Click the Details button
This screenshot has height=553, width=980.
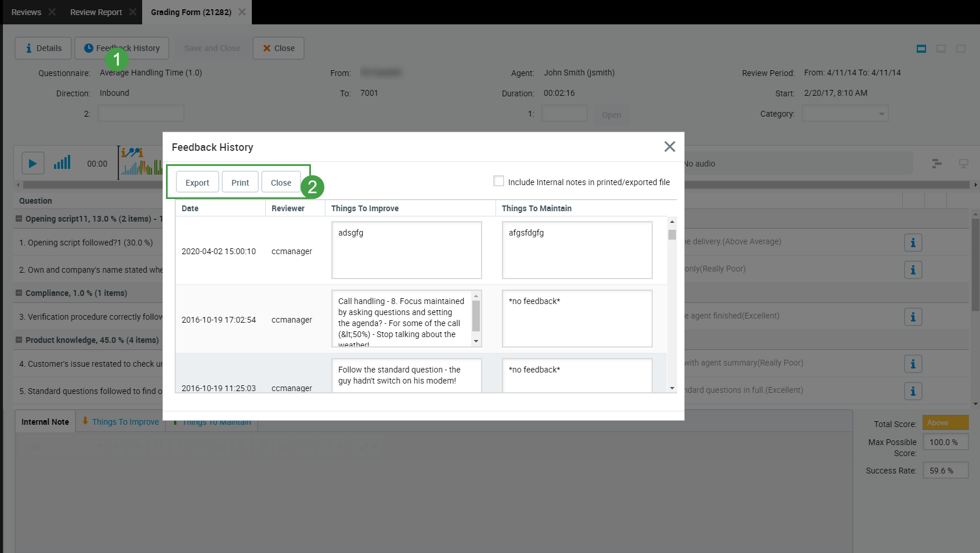[x=44, y=48]
